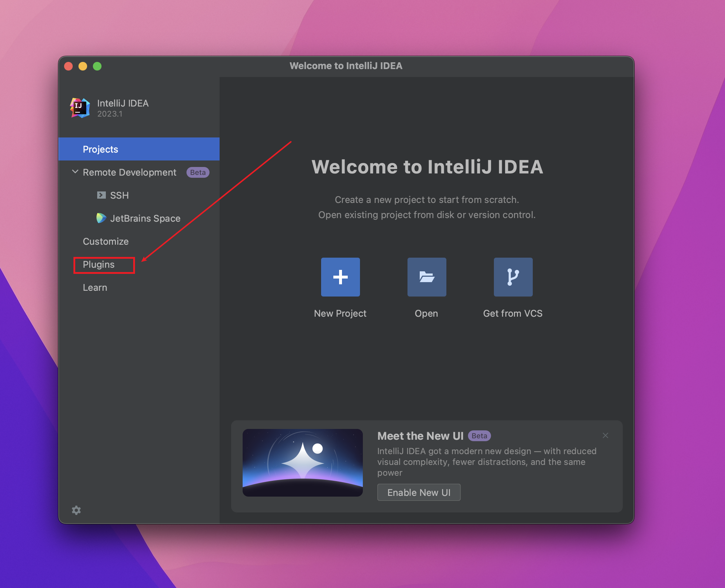
Task: Collapse the Remote Development section
Action: tap(75, 172)
